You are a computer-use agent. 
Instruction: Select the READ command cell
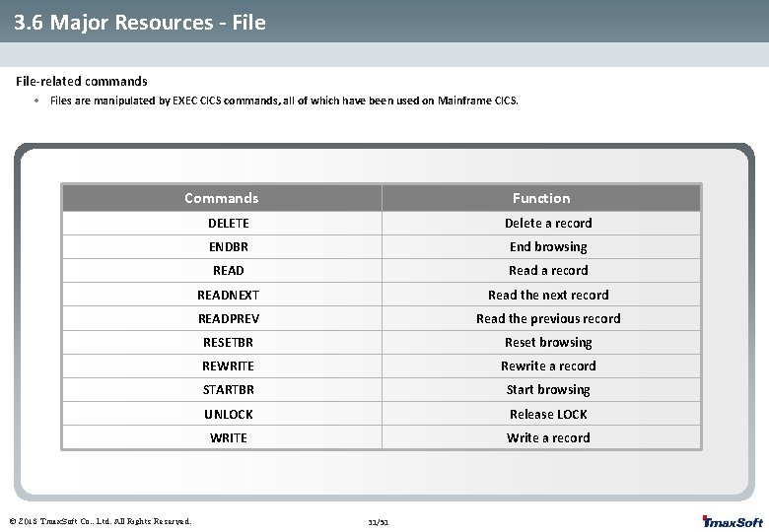[222, 270]
